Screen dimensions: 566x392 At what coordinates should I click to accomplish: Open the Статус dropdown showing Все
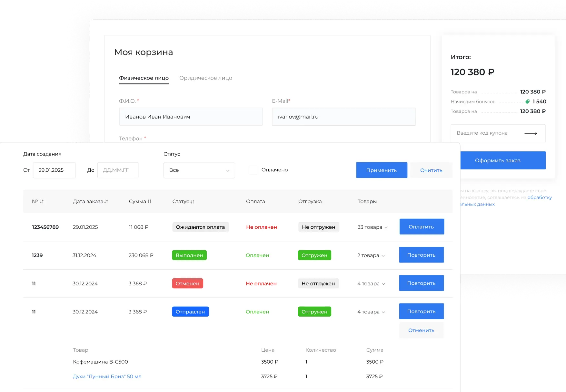pos(199,170)
